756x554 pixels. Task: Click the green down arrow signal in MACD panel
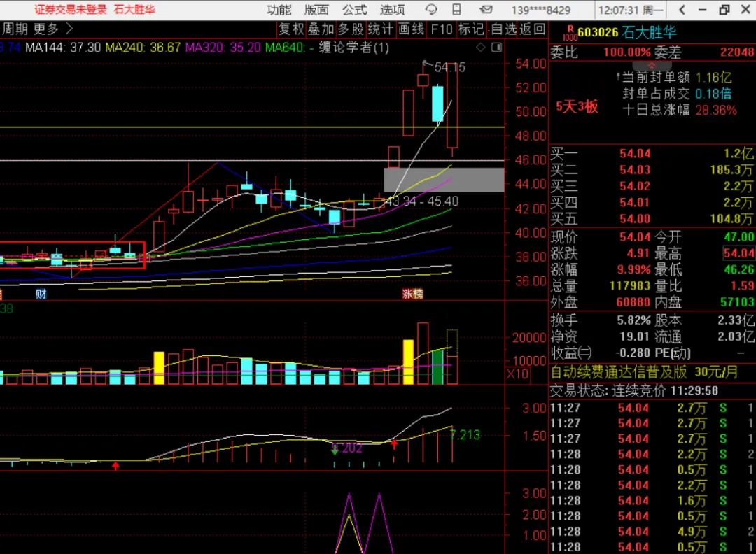tap(335, 450)
